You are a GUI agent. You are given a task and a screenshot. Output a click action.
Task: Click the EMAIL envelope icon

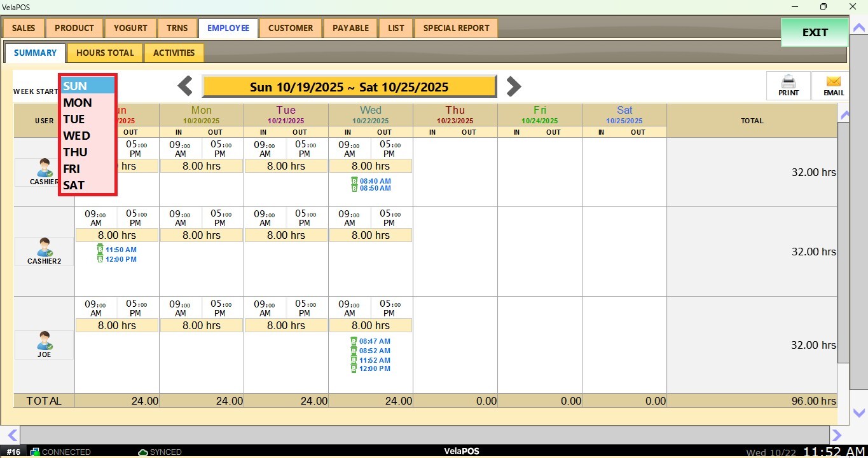(834, 82)
